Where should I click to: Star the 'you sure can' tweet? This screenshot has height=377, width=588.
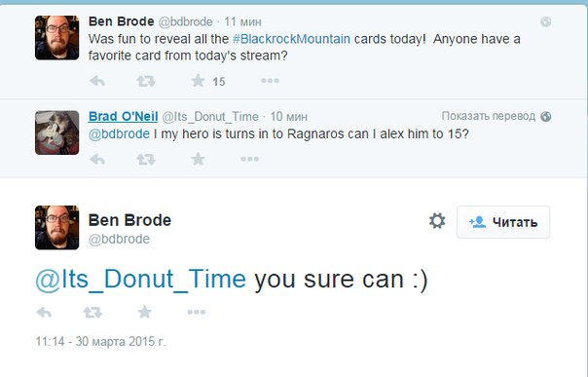click(144, 312)
